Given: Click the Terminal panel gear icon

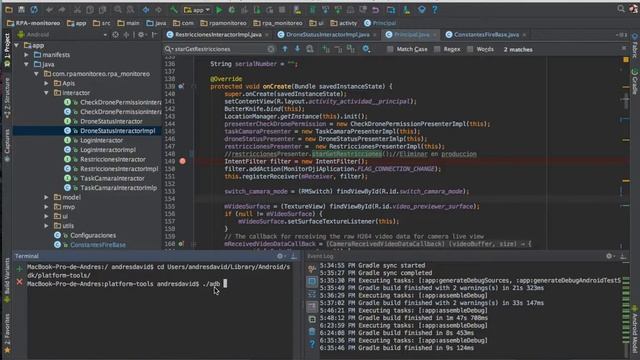Looking at the screenshot, I should (280, 256).
